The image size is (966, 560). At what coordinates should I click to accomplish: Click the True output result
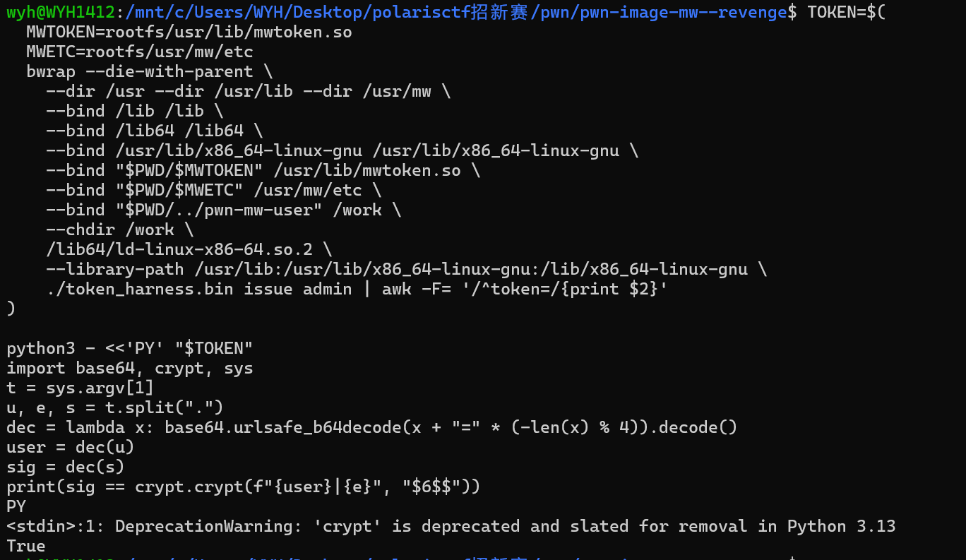26,546
